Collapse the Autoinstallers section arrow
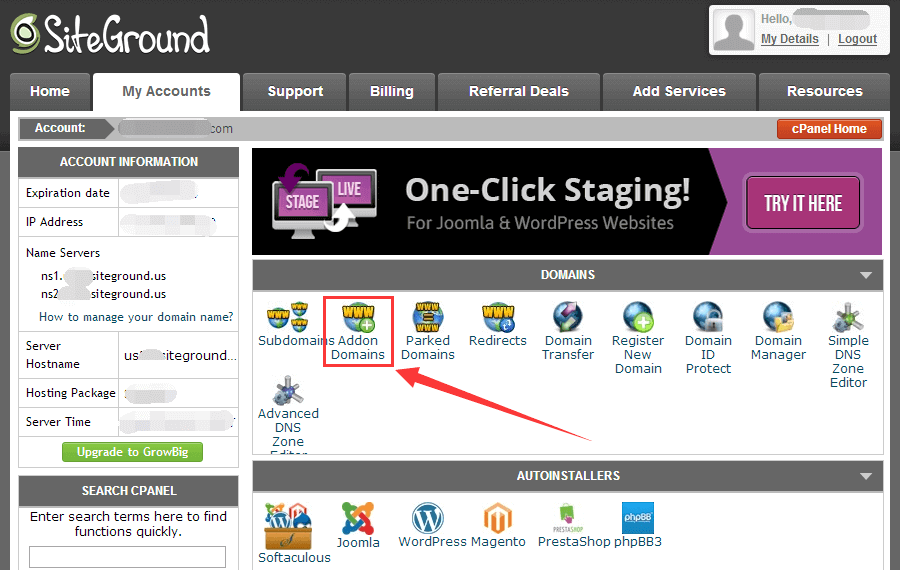This screenshot has width=900, height=570. pos(865,476)
